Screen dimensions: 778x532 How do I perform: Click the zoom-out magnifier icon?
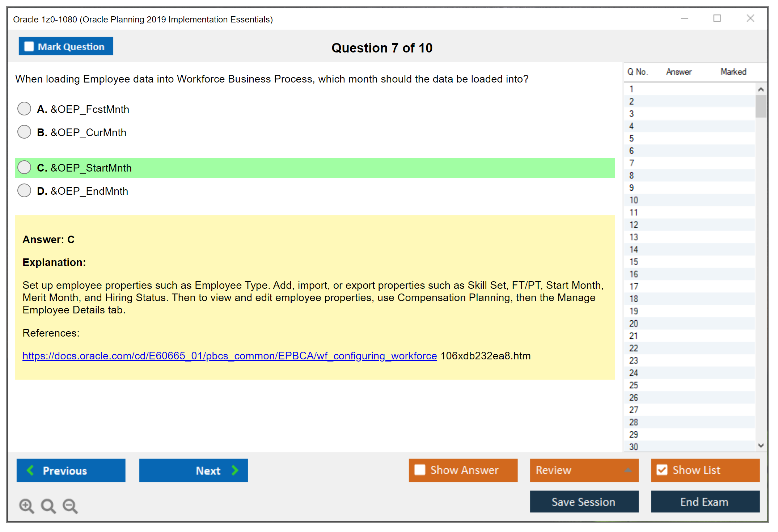[x=70, y=506]
